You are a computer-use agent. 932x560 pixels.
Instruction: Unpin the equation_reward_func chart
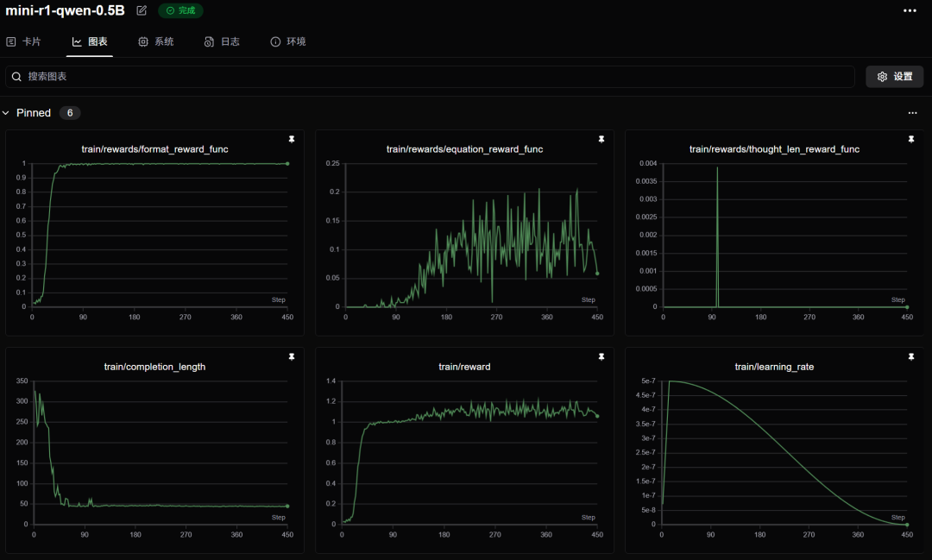click(601, 139)
